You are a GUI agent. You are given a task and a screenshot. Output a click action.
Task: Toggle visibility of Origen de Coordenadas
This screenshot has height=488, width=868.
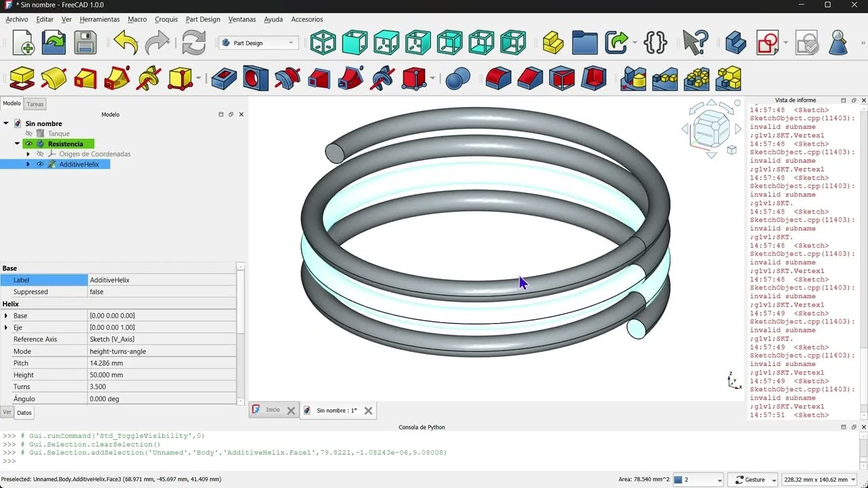[x=40, y=154]
